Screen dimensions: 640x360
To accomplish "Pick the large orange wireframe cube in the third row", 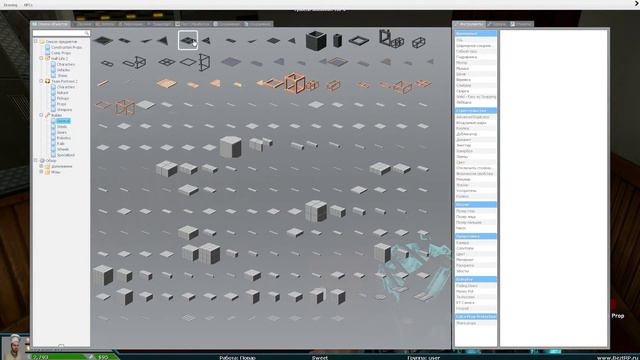I will [295, 83].
